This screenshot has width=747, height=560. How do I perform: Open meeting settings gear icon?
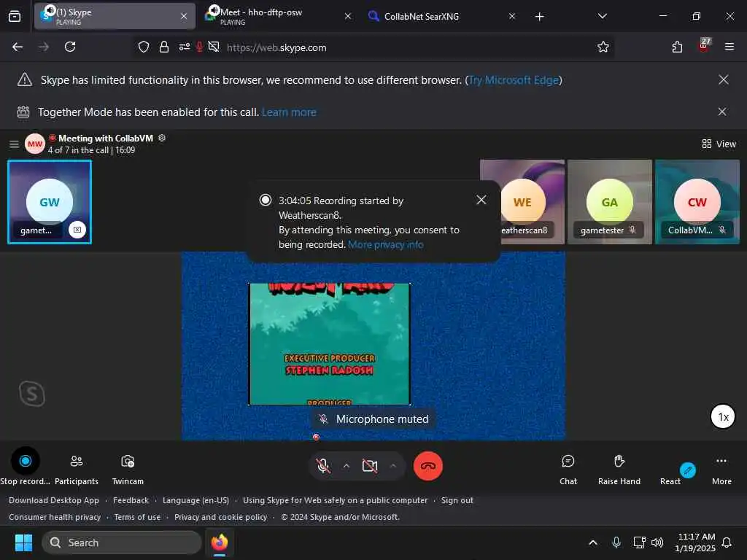(x=162, y=138)
